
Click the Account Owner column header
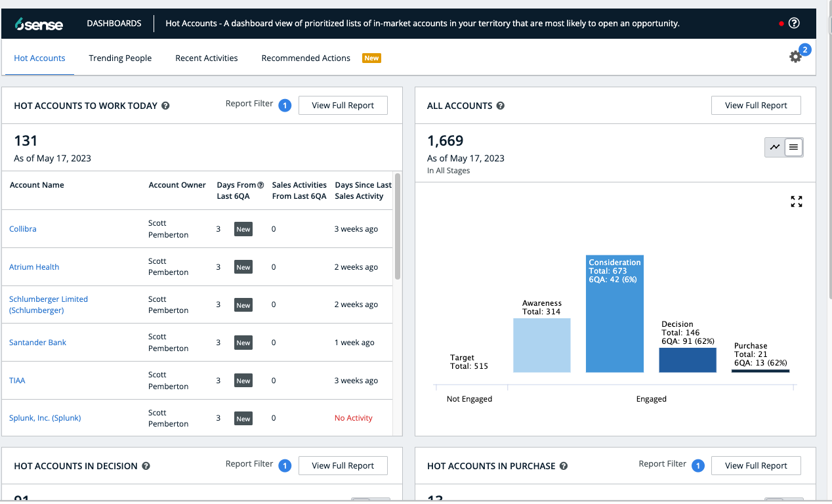pyautogui.click(x=177, y=185)
